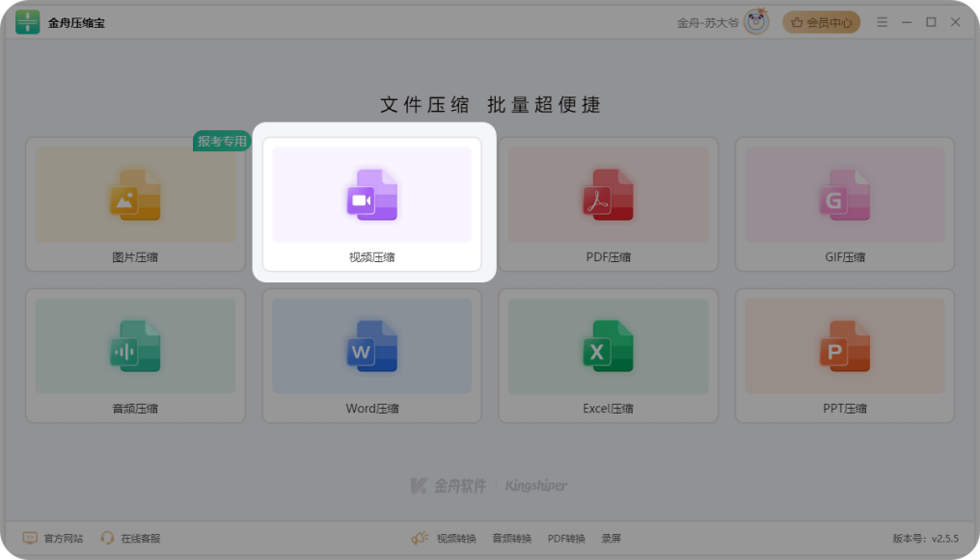Image resolution: width=980 pixels, height=560 pixels.
Task: Click the version number v2.5.5 text
Action: (925, 538)
